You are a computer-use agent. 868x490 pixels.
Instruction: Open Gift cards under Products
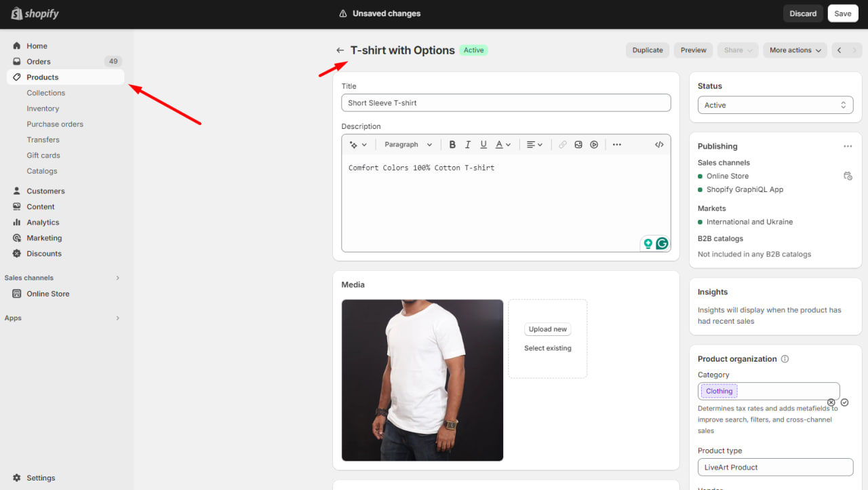click(x=43, y=155)
